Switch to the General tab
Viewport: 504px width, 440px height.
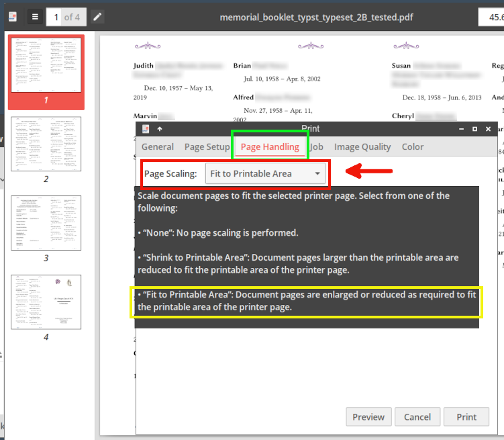click(158, 147)
